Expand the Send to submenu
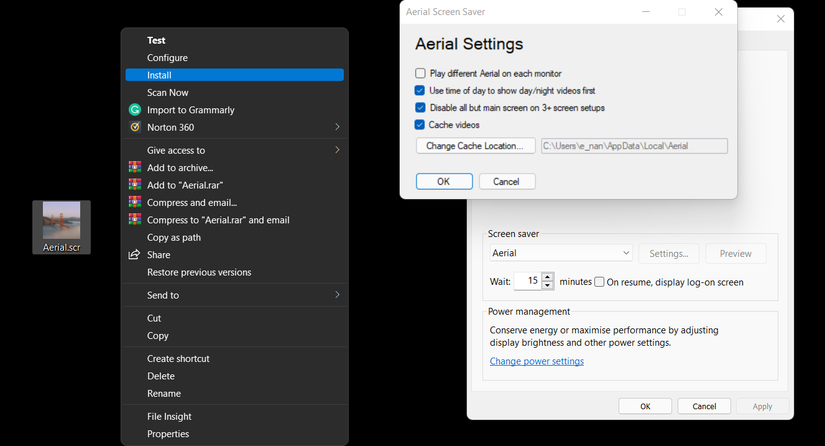 [235, 295]
